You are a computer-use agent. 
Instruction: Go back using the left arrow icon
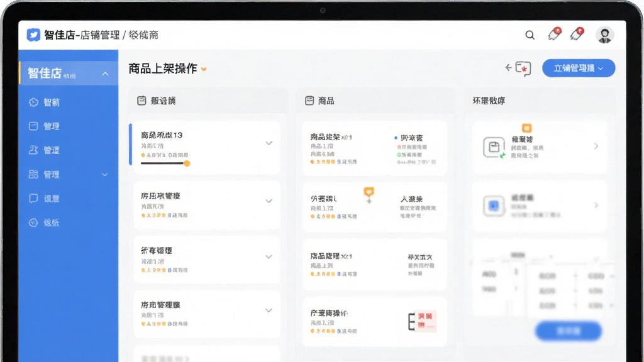[x=508, y=68]
